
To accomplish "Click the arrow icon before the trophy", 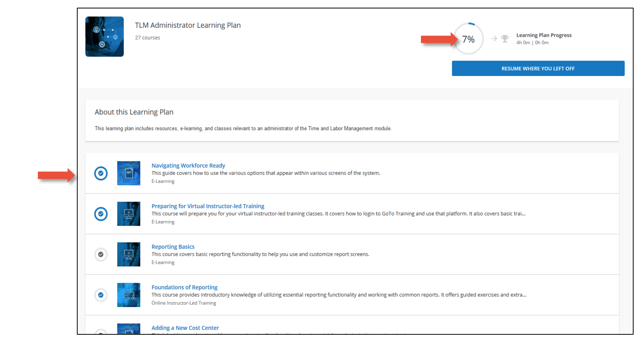I will 494,39.
